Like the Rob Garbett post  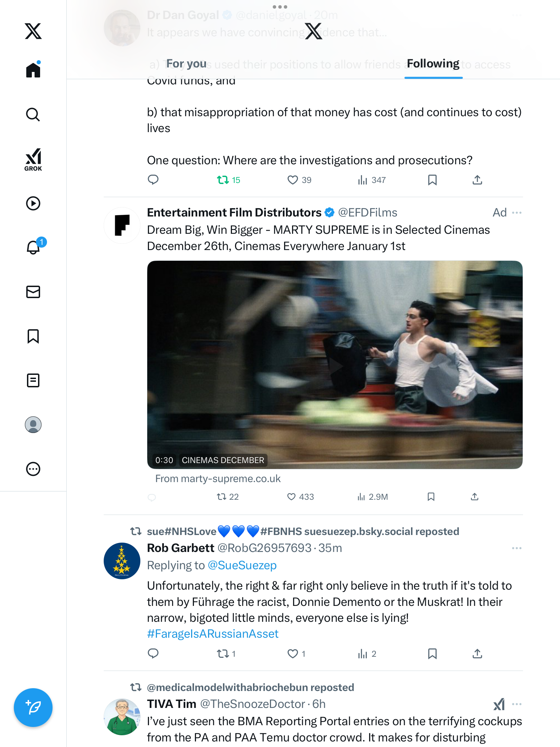tap(293, 654)
